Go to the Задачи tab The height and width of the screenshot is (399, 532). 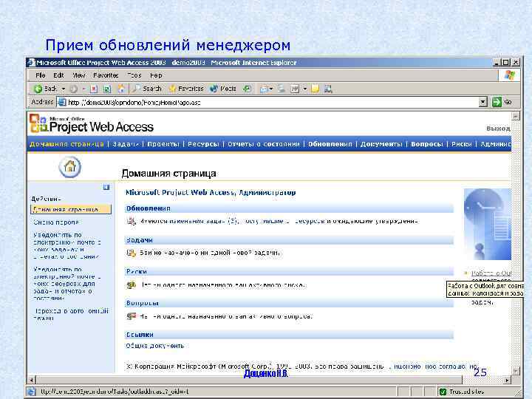coord(125,144)
